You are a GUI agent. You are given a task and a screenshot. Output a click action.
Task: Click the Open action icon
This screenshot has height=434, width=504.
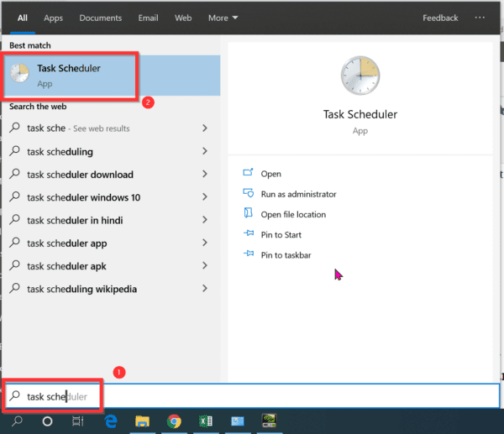tap(248, 172)
